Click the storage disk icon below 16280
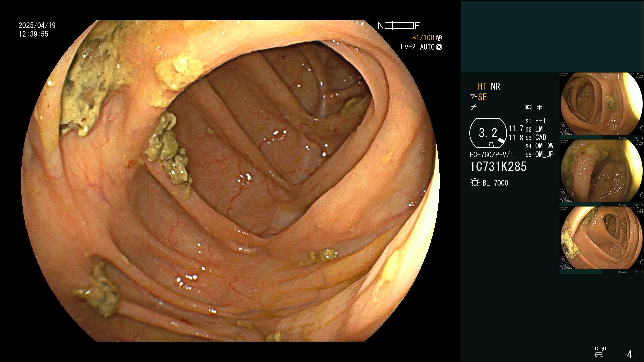 coord(599,355)
